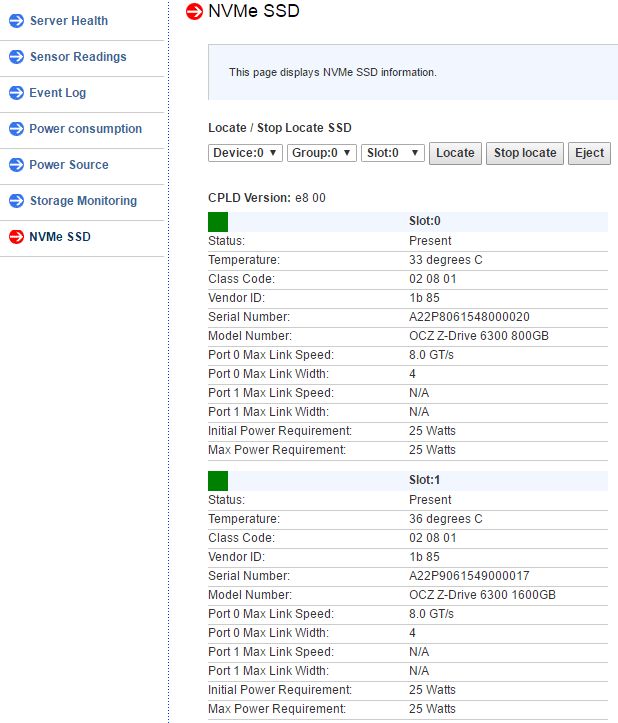Click the arrow icon next to Sensor Readings
The height and width of the screenshot is (723, 618).
(x=17, y=57)
